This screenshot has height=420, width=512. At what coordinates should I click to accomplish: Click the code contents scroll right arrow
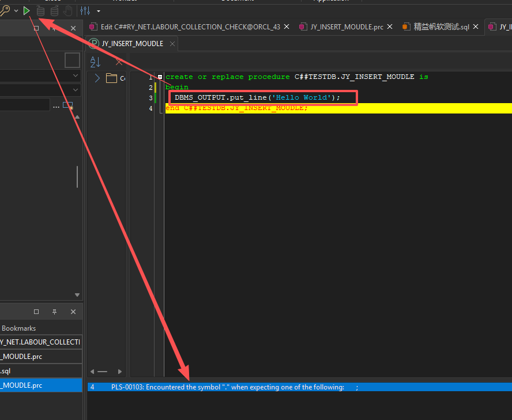pyautogui.click(x=120, y=372)
